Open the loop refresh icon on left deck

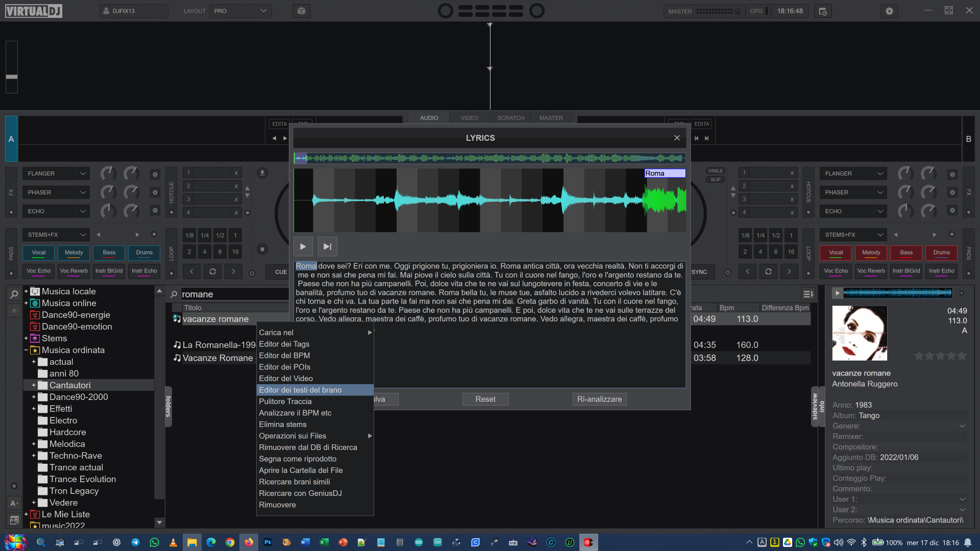(212, 271)
